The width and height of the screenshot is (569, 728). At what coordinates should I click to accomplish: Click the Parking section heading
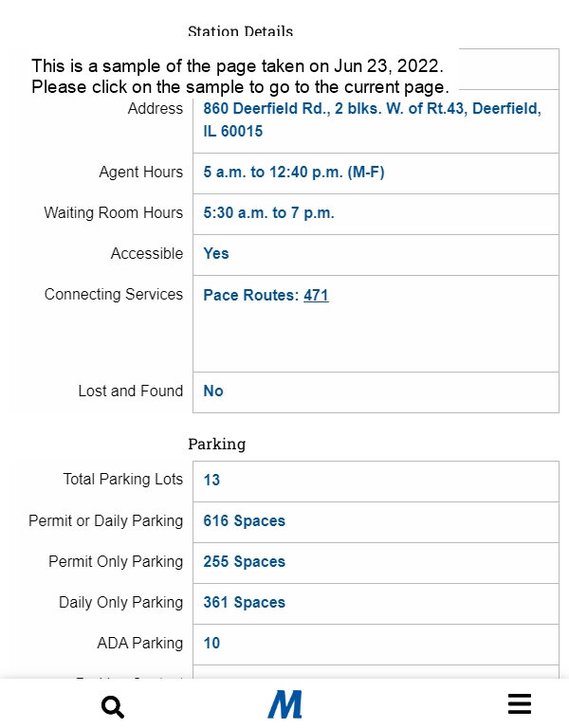point(217,445)
